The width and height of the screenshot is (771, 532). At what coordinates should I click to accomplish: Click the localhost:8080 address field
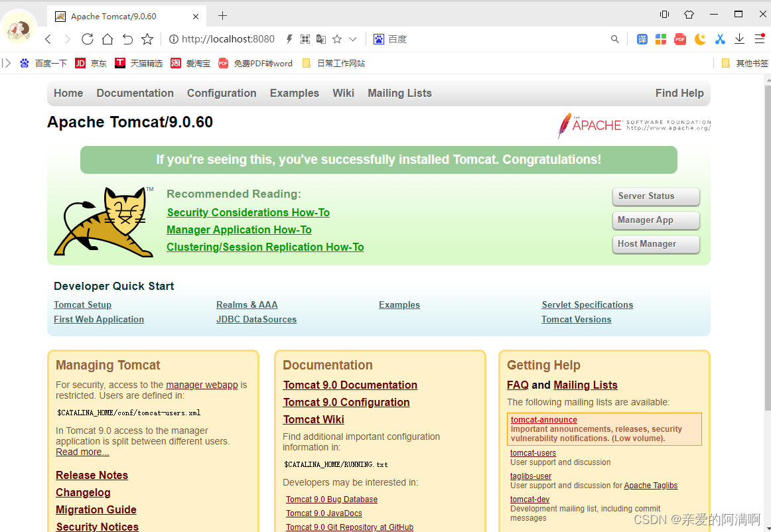(x=228, y=39)
